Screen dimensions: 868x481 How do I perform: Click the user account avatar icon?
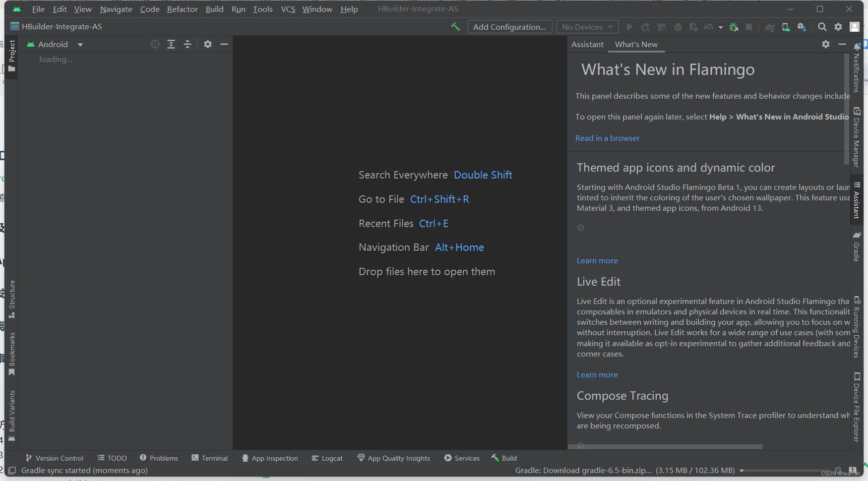click(854, 27)
